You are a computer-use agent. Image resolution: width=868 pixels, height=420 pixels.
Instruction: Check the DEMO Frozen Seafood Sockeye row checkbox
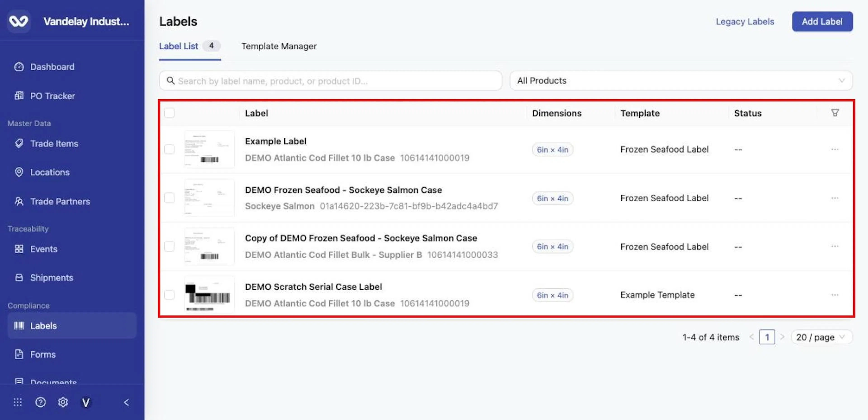pyautogui.click(x=169, y=198)
